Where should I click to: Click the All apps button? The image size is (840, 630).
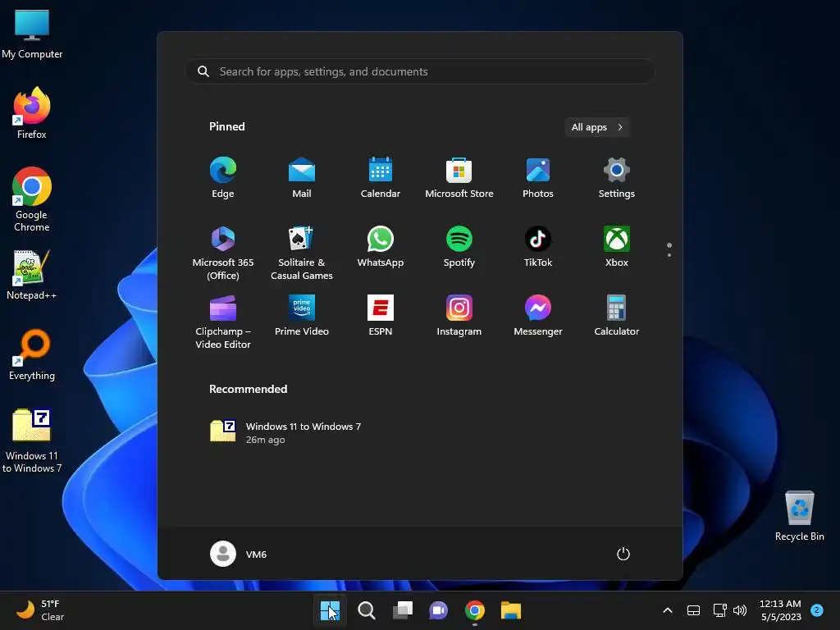tap(597, 127)
